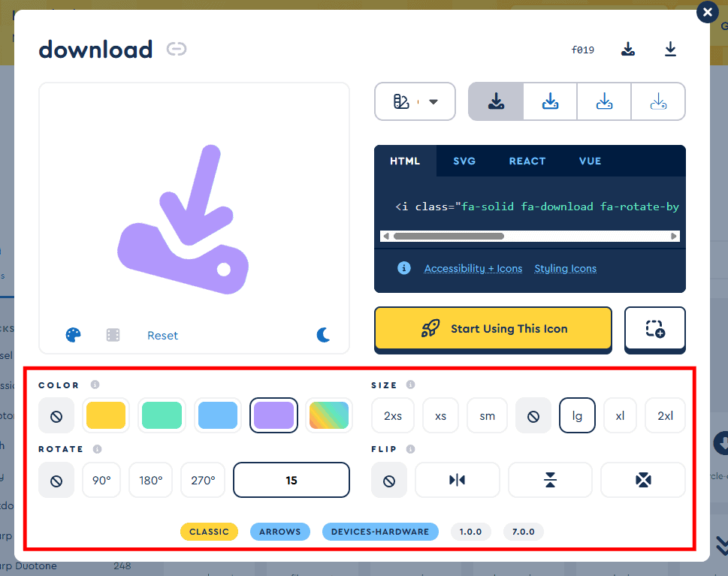Select 90° rotation option

[101, 480]
